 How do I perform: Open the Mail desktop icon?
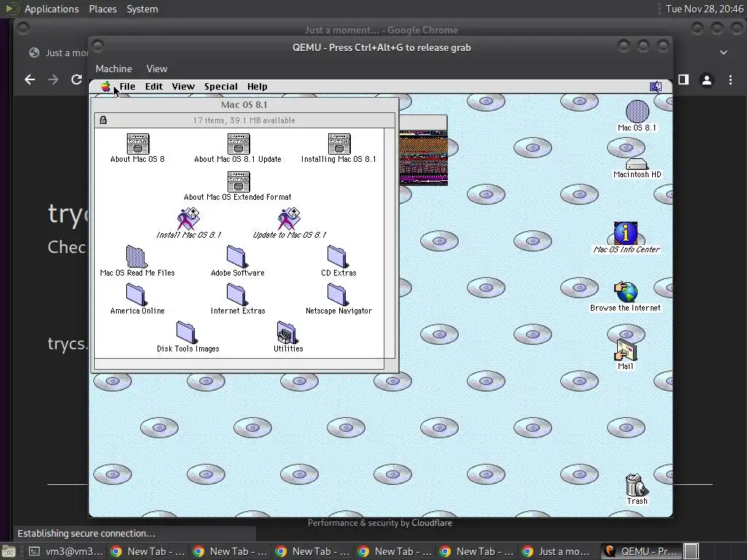coord(625,351)
